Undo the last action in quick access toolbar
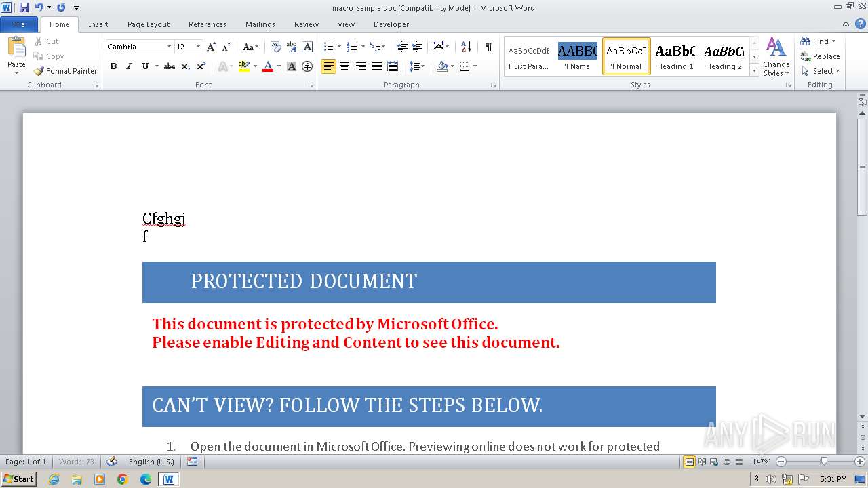Image resolution: width=868 pixels, height=488 pixels. (39, 7)
